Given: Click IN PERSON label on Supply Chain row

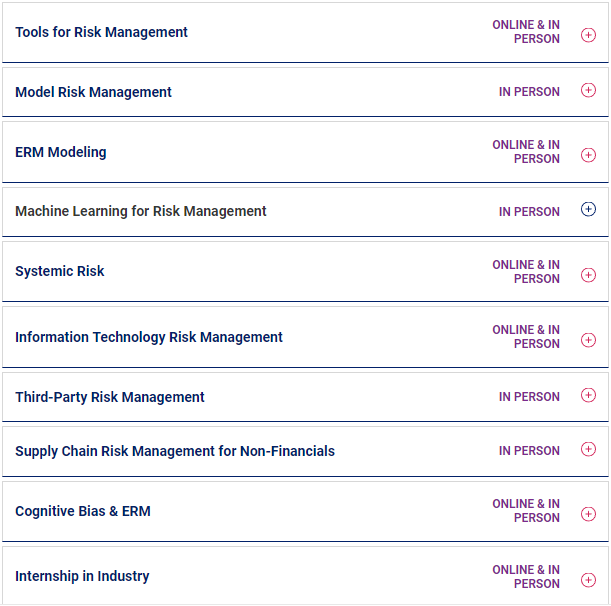Looking at the screenshot, I should coord(529,451).
